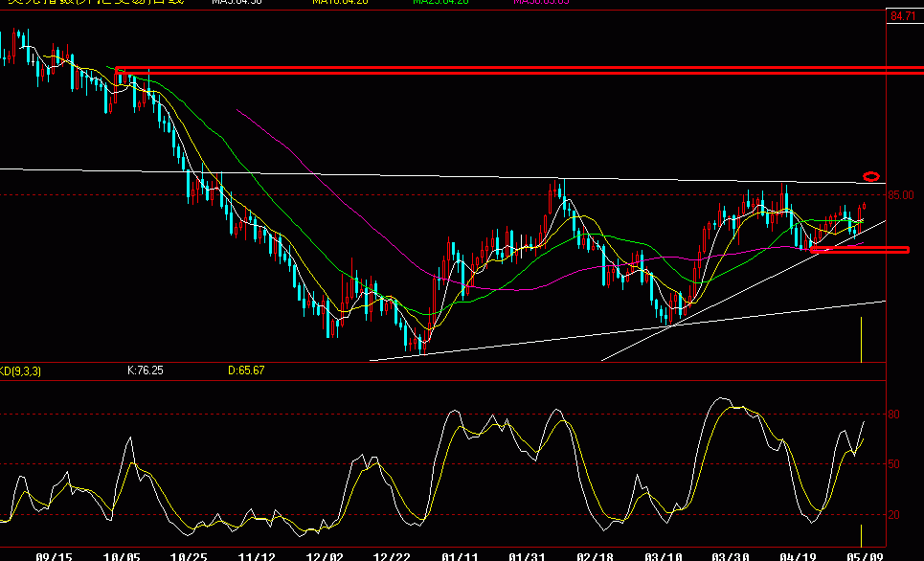The width and height of the screenshot is (924, 561).
Task: Click the K:76.25 indicator value
Action: pyautogui.click(x=145, y=370)
